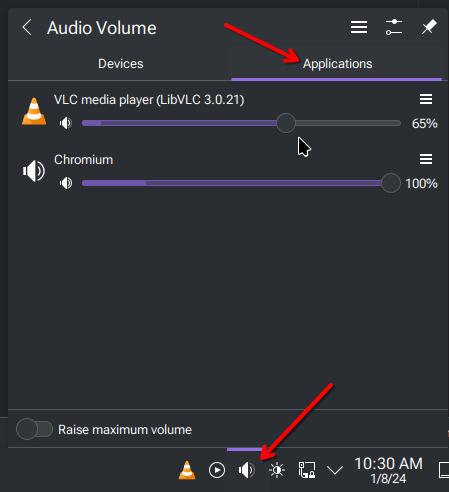
Task: Open audio volume settings sliders icon
Action: click(394, 27)
